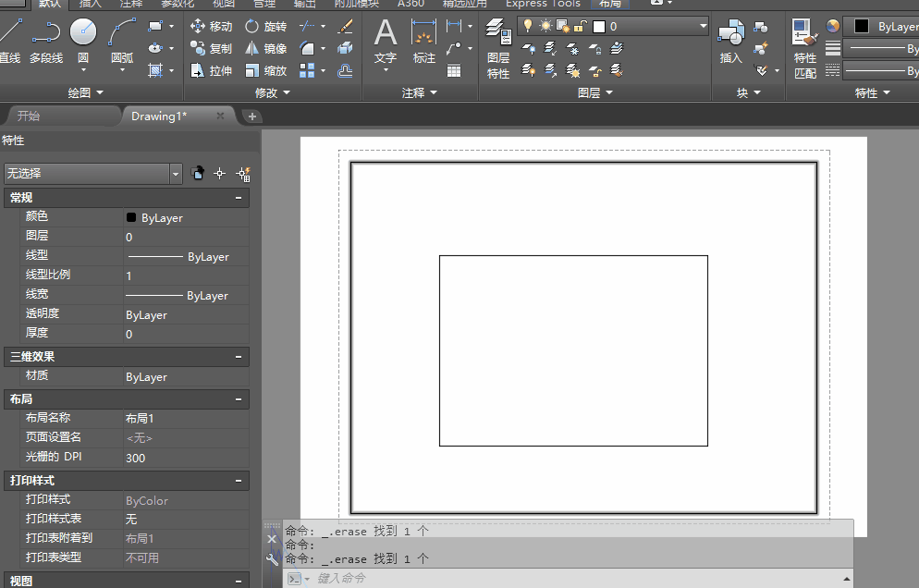Click the new drawing tab plus button
Viewport: 919px width, 588px height.
click(x=252, y=116)
